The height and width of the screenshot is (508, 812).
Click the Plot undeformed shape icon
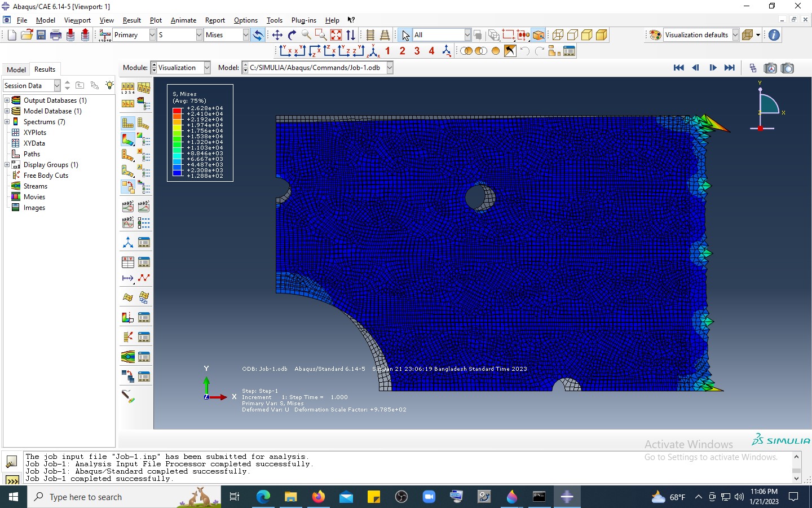tap(128, 123)
